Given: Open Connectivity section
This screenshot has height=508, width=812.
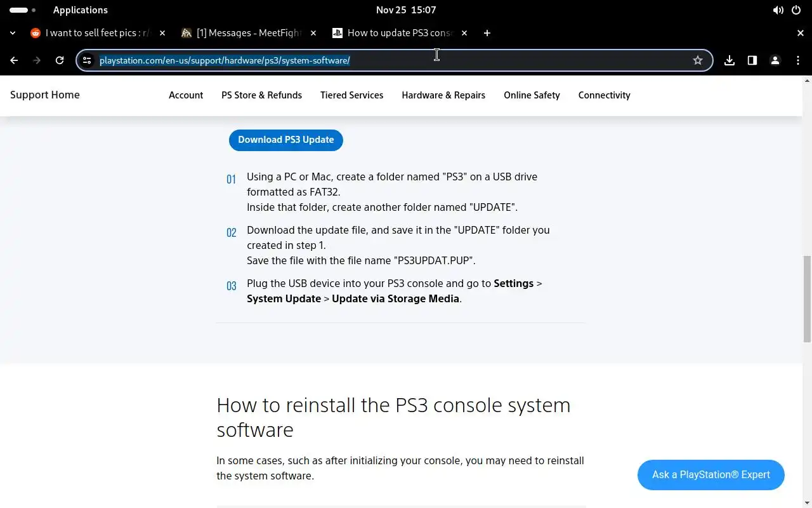Looking at the screenshot, I should 604,95.
